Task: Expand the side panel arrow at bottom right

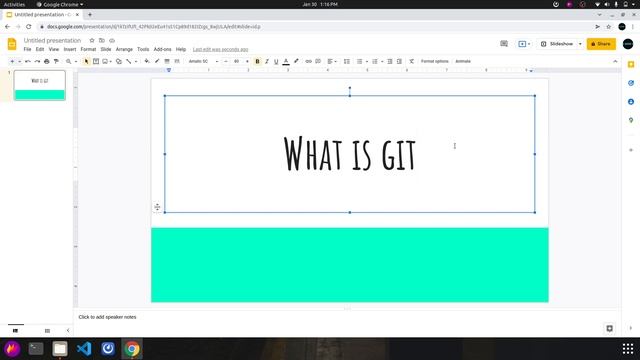Action: pos(631,328)
